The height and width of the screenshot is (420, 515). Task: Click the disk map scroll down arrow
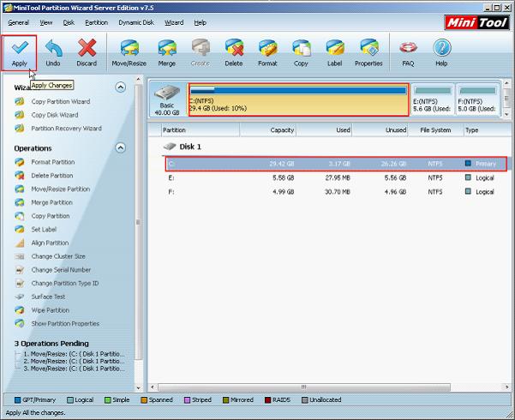(506, 114)
